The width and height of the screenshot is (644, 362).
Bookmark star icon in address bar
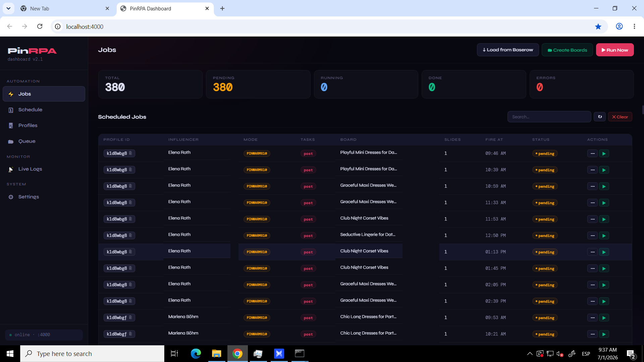tap(598, 26)
